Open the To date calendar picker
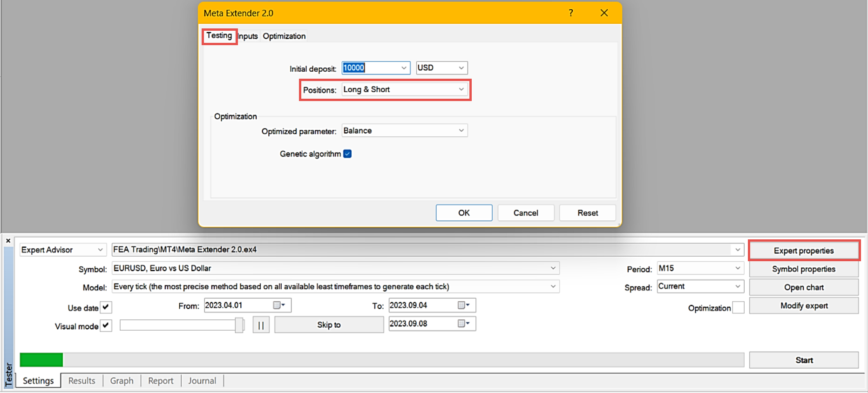This screenshot has height=393, width=868. [464, 305]
